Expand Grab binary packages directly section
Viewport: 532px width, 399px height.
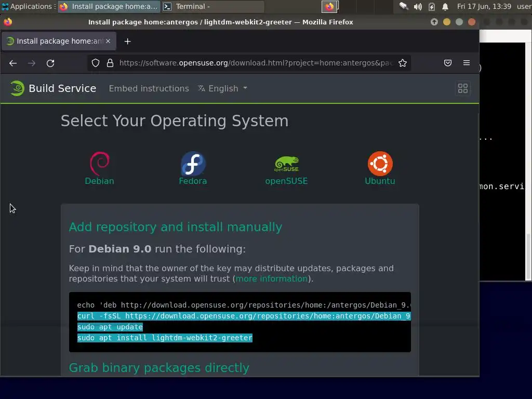click(x=159, y=368)
